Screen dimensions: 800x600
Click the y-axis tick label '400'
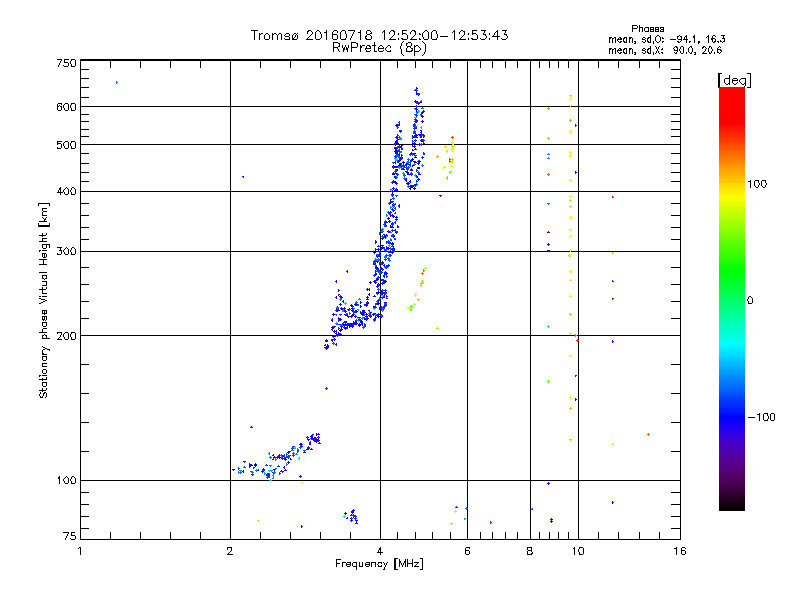tap(66, 191)
